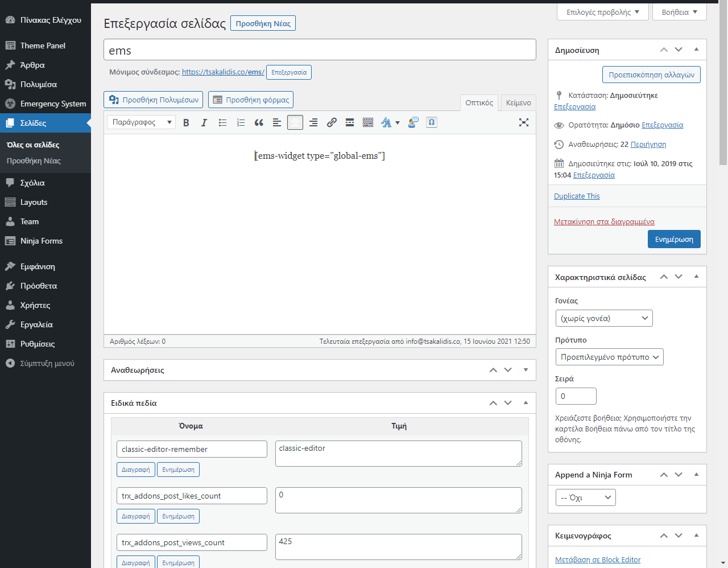The width and height of the screenshot is (728, 568).
Task: Insert special character (omega icon)
Action: 432,122
